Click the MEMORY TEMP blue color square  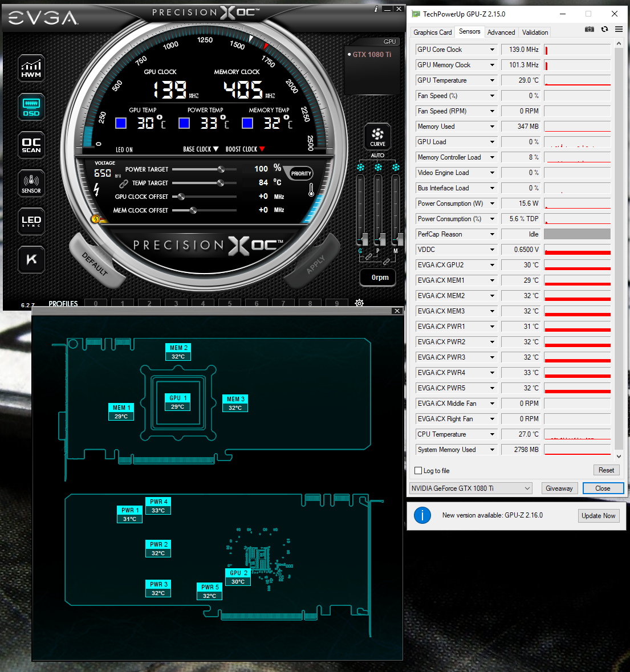point(247,124)
